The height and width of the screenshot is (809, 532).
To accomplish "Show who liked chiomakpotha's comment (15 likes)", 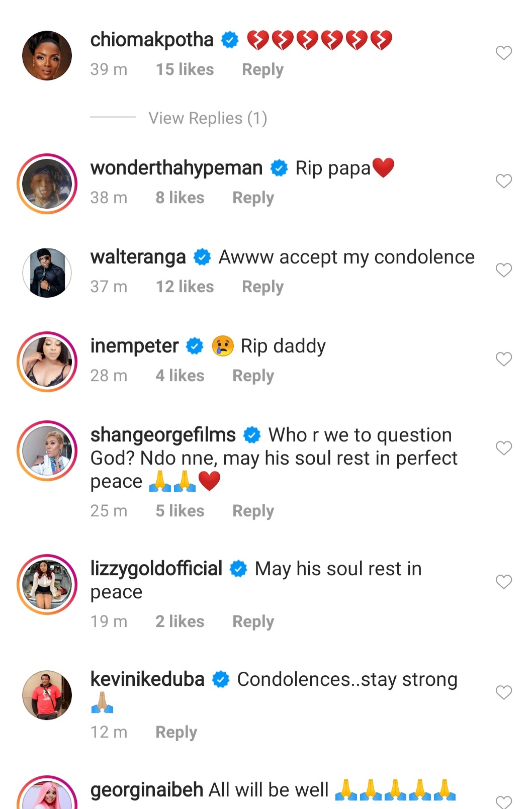I will coord(185,69).
